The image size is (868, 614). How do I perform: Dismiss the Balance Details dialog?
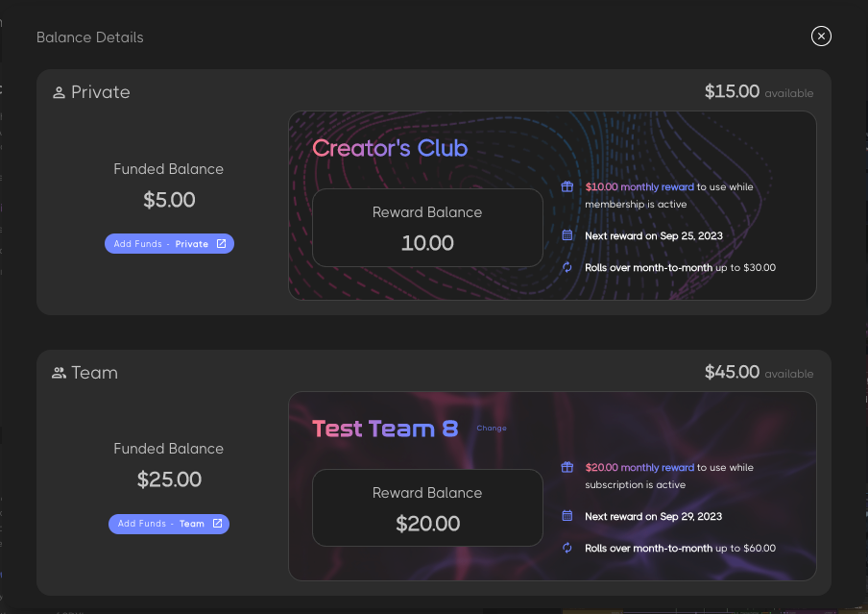[x=821, y=36]
